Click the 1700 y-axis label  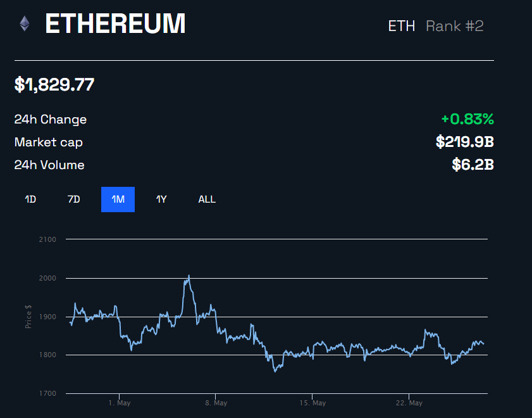(x=47, y=393)
